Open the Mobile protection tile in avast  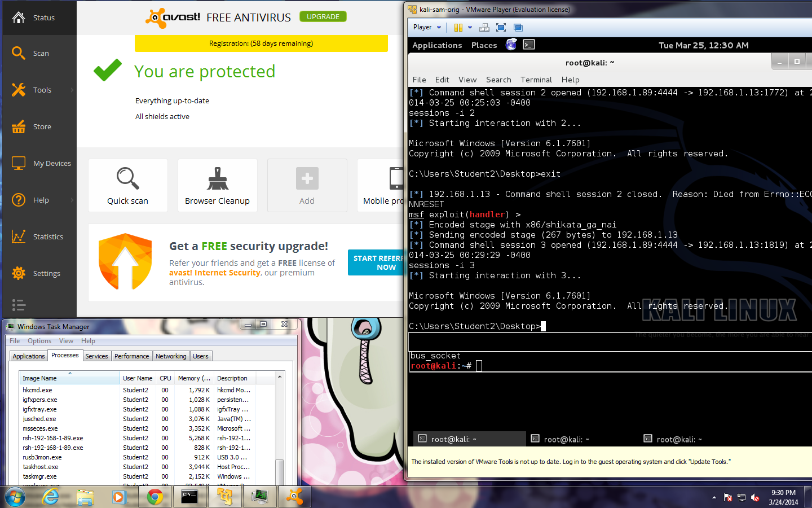tap(381, 186)
